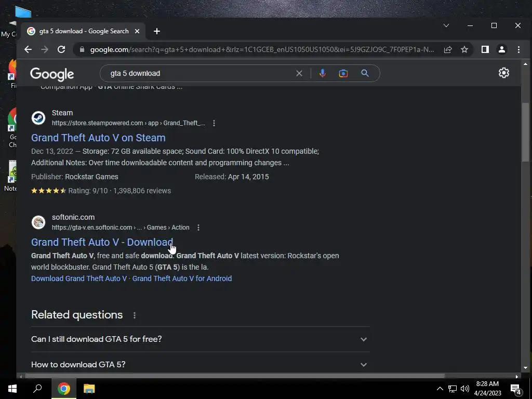The height and width of the screenshot is (399, 532).
Task: Open Windows taskbar search
Action: pyautogui.click(x=37, y=389)
